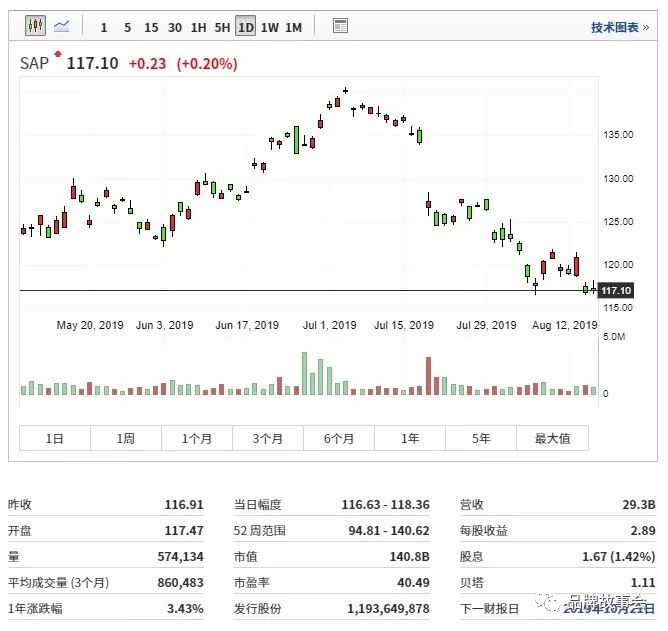Viewport: 668px width, 631px height.
Task: Click the 市盈率 value 40.49
Action: pos(413,582)
